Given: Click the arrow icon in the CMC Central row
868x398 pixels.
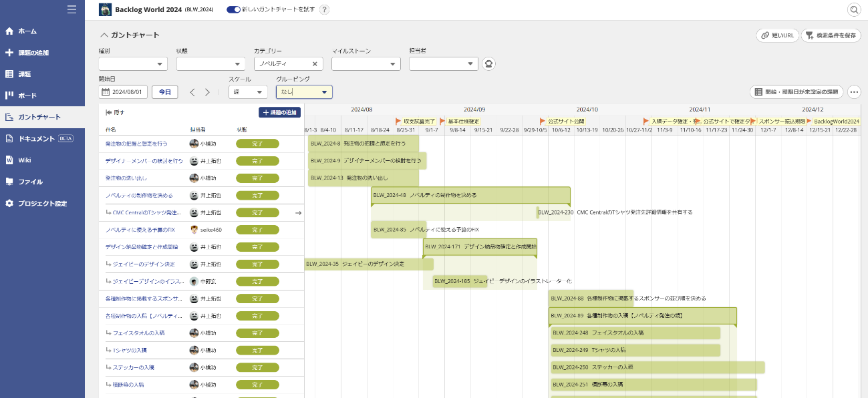Looking at the screenshot, I should 298,213.
